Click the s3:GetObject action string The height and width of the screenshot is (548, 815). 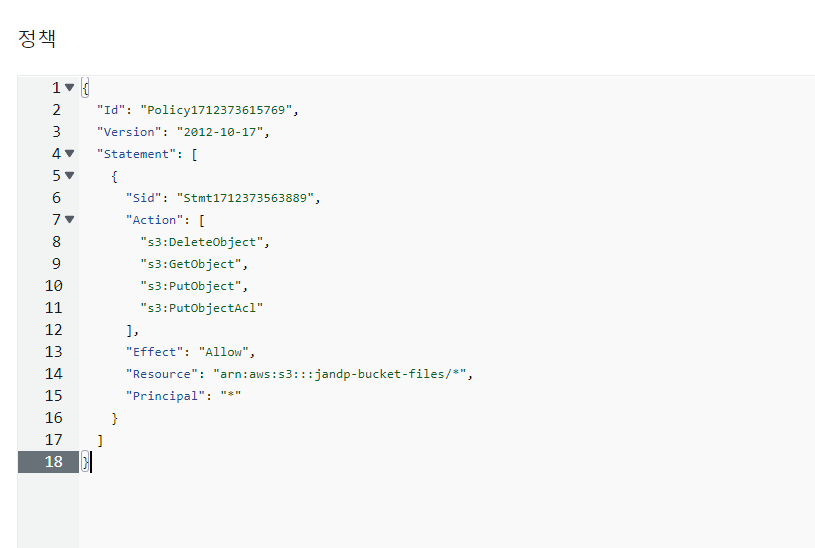[191, 264]
